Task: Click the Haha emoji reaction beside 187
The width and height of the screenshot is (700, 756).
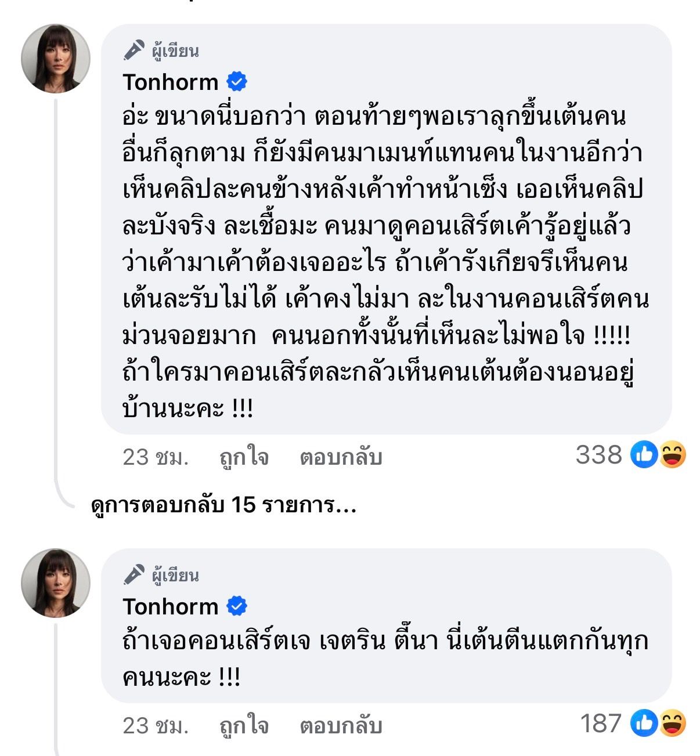Action: pyautogui.click(x=673, y=724)
